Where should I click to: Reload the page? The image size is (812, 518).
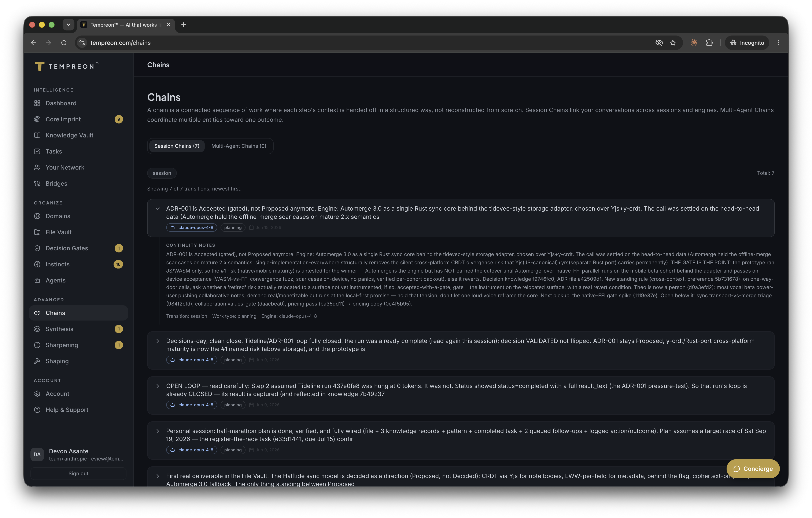64,43
